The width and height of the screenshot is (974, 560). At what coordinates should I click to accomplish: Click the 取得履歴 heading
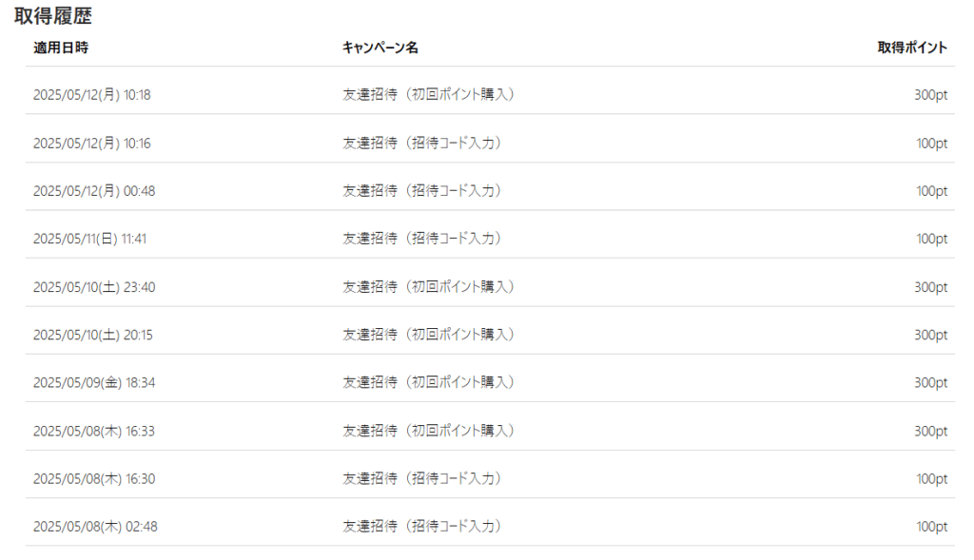point(53,15)
